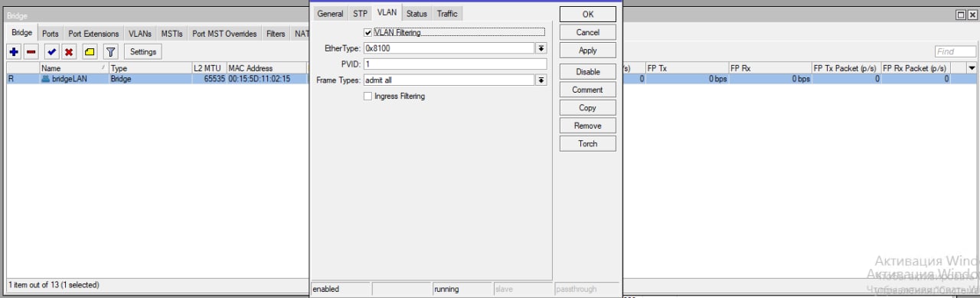This screenshot has width=980, height=298.
Task: Open the Status tab in dialog
Action: click(x=416, y=14)
